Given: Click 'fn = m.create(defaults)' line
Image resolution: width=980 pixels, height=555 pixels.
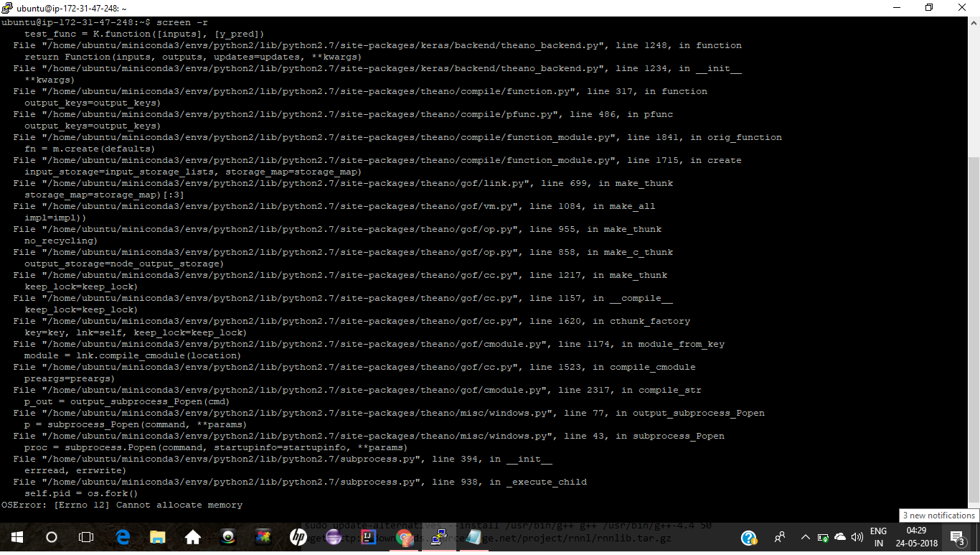Looking at the screenshot, I should pos(90,149).
